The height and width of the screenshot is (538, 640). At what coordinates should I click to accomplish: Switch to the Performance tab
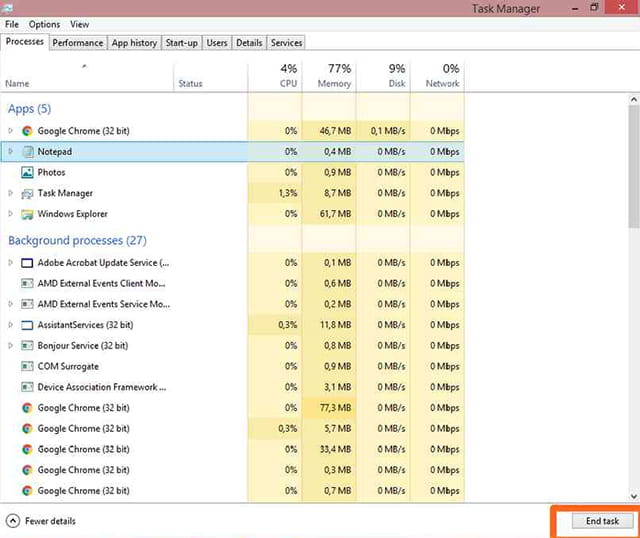[x=78, y=43]
